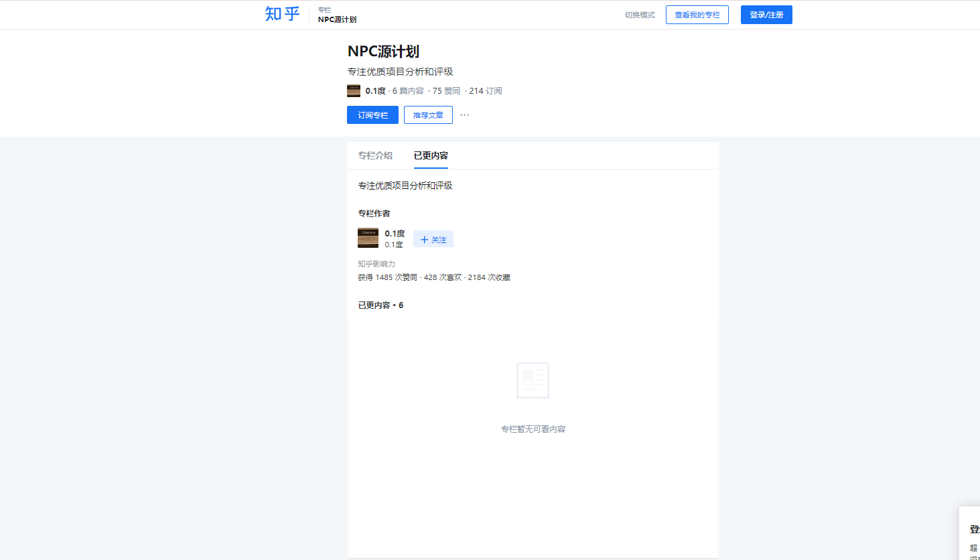Select the 已更内容 tab
Screen dimensions: 980x560
(429, 155)
